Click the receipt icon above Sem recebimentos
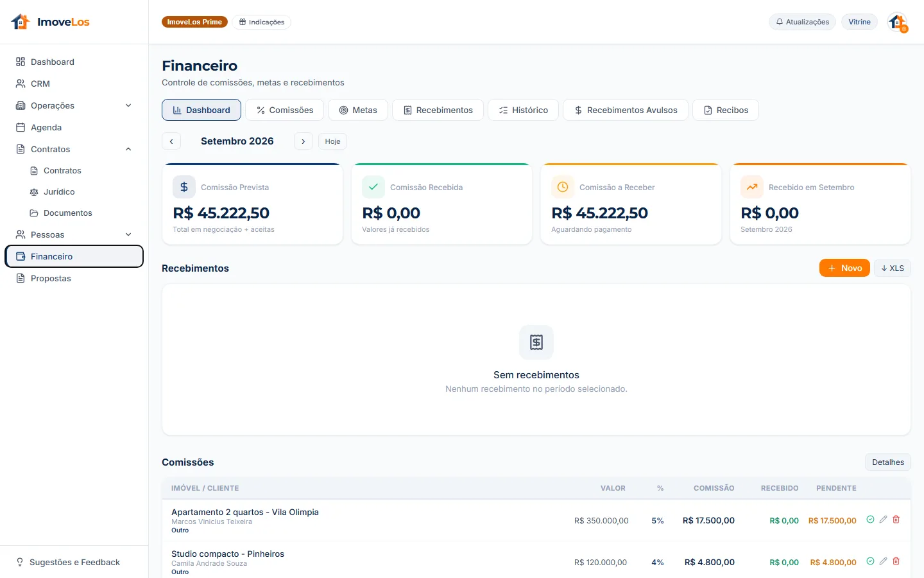Viewport: 924px width, 578px height. pos(536,342)
